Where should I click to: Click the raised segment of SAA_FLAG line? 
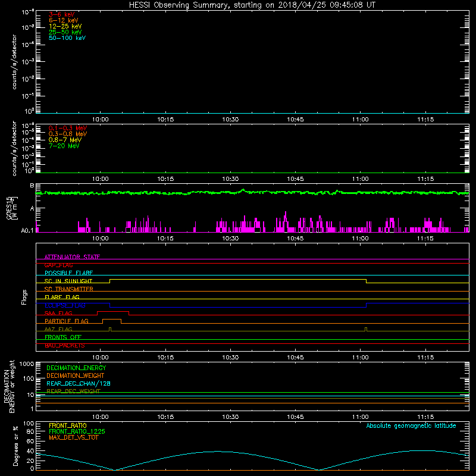(113, 311)
